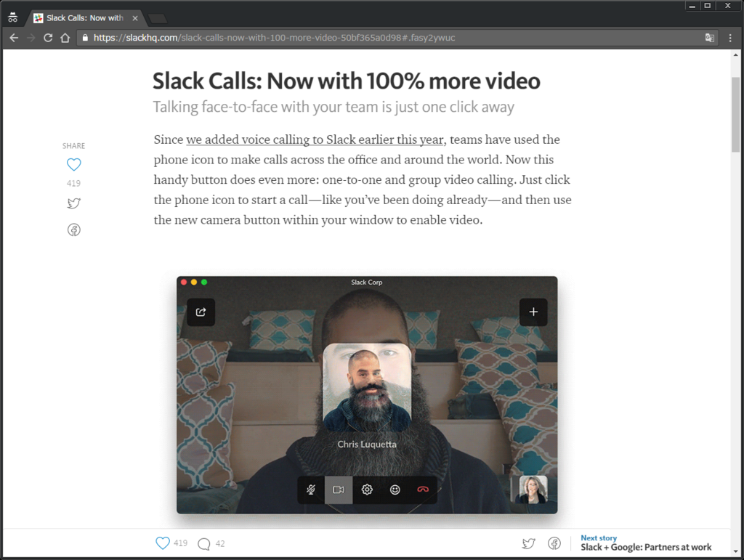This screenshot has height=560, width=744.
Task: Click the Twitter icon in the bottom bar
Action: [x=529, y=543]
